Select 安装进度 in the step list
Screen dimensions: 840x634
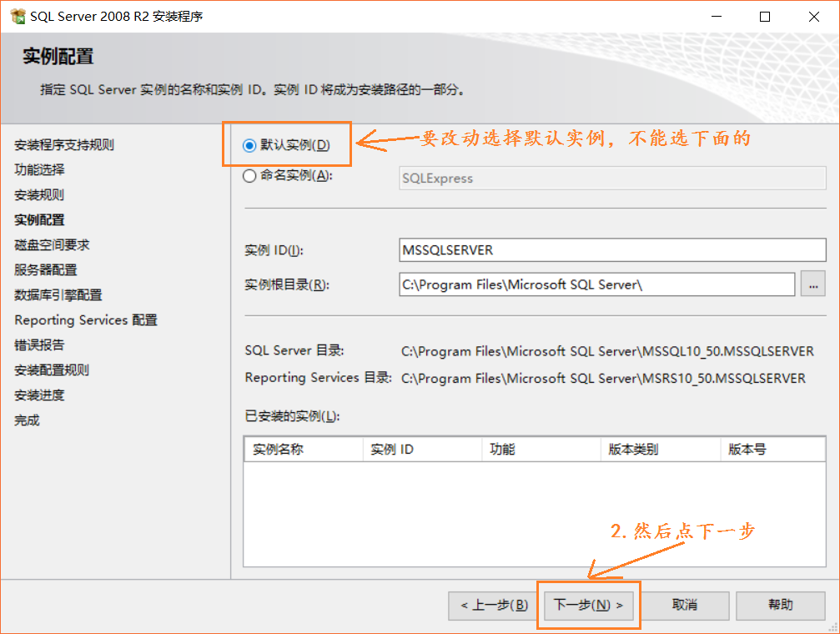coord(39,395)
